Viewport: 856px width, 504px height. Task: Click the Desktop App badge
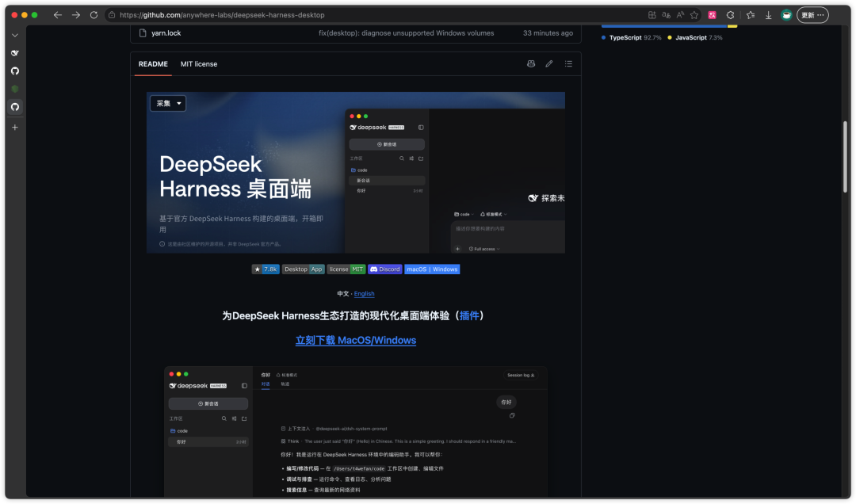[x=303, y=269]
